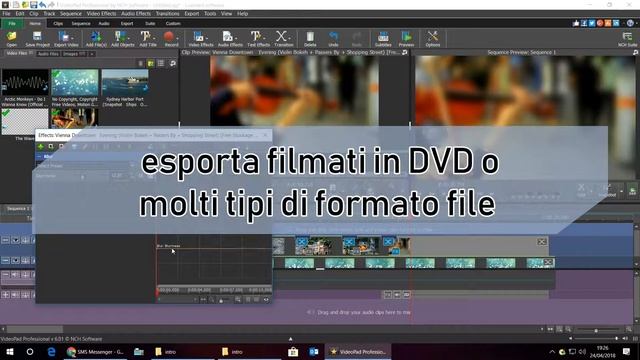Open the Microsoft Store from the taskbar
Viewport: 640px width, 360px height.
[x=293, y=351]
